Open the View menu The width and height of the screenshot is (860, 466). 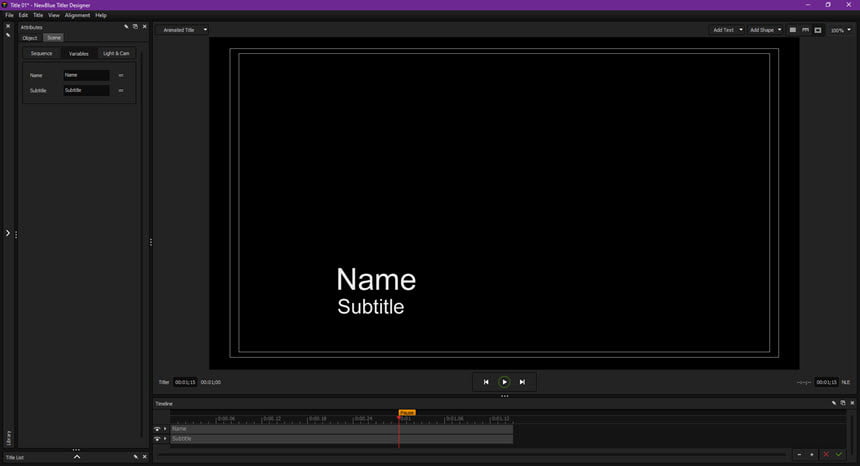click(x=54, y=15)
